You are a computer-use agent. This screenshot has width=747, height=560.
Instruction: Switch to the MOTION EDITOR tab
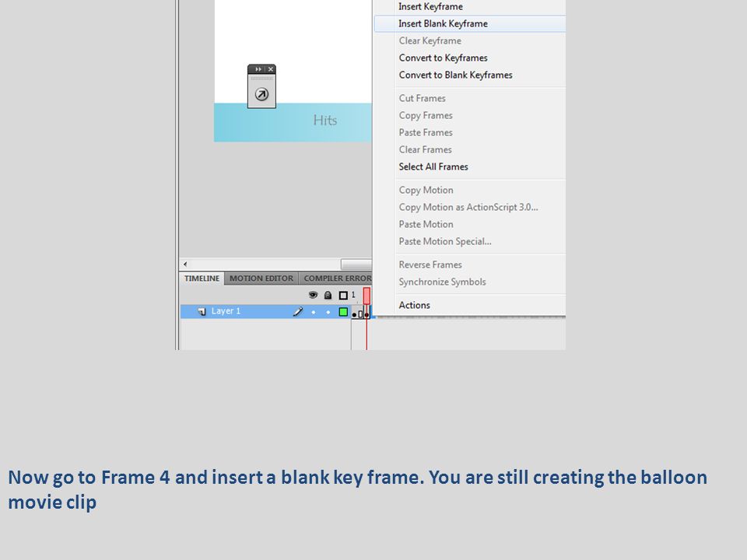261,278
